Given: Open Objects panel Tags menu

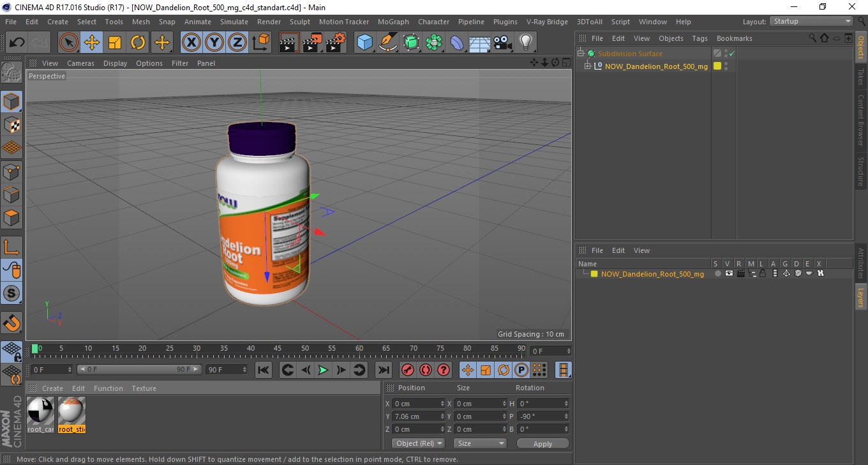Looking at the screenshot, I should click(700, 38).
